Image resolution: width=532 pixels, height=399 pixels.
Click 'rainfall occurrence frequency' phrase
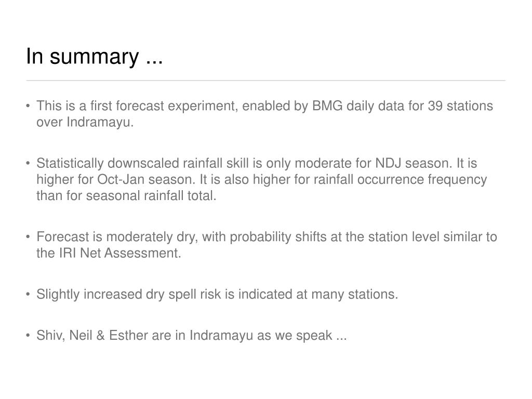pyautogui.click(x=400, y=179)
